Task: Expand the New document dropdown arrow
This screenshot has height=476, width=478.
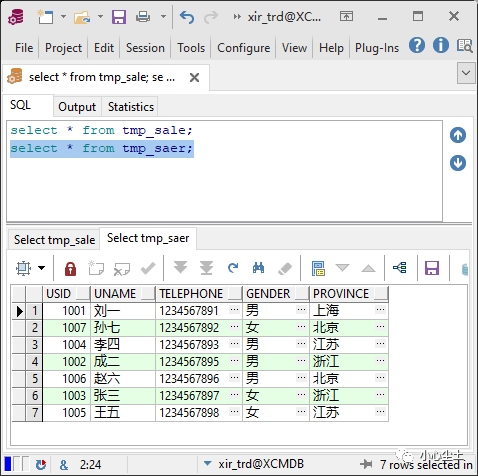Action: [63, 16]
